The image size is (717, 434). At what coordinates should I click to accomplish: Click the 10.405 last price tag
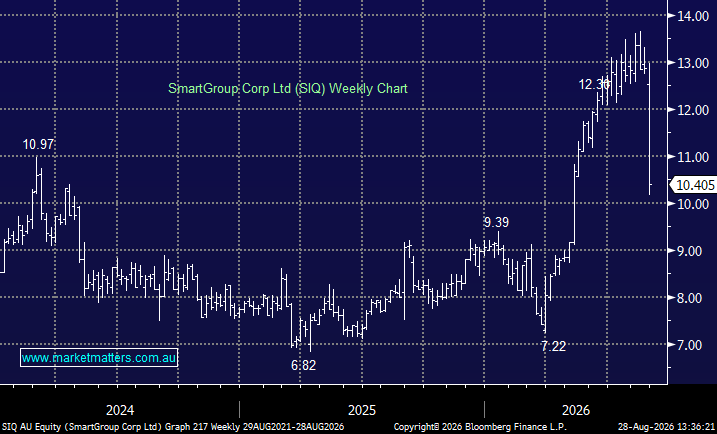(x=695, y=185)
